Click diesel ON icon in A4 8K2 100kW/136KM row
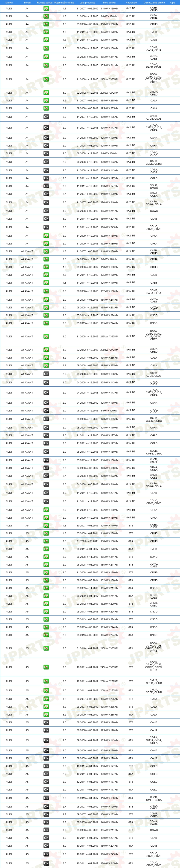The height and width of the screenshot is (868, 180). 46,117
